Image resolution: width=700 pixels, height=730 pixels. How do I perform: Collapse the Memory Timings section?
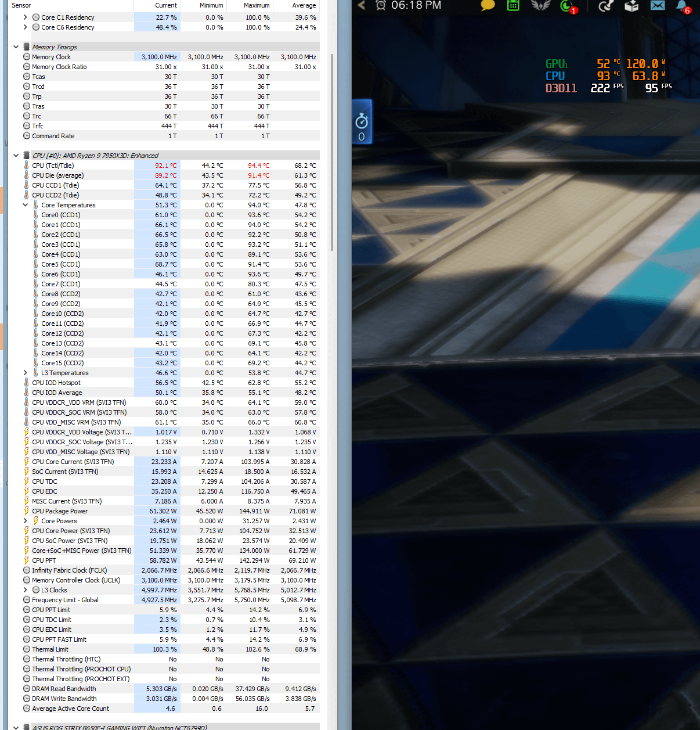(x=16, y=47)
